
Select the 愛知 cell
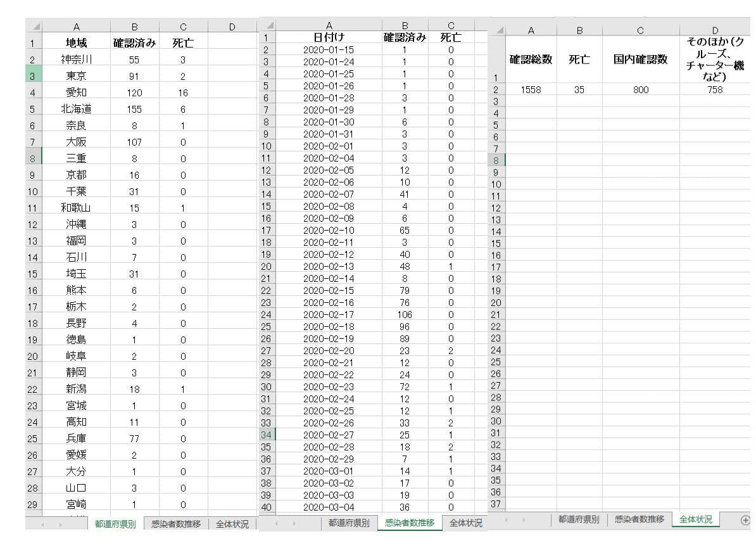tap(76, 92)
